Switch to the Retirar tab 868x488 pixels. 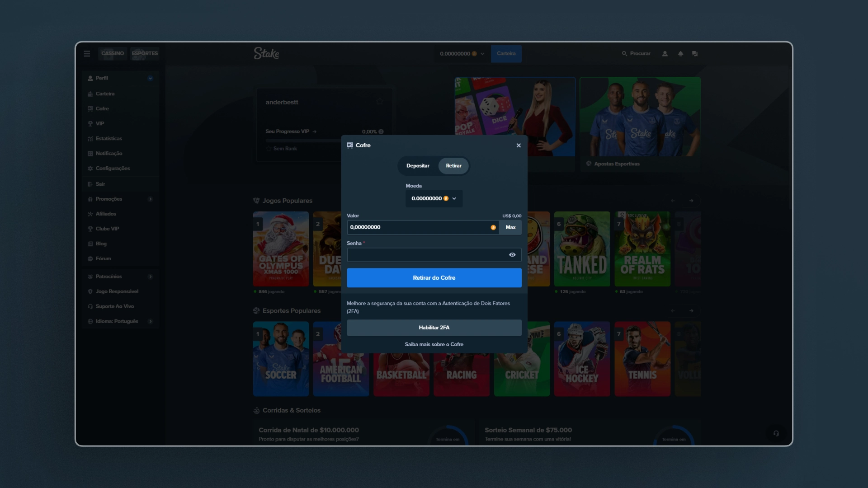pyautogui.click(x=453, y=166)
